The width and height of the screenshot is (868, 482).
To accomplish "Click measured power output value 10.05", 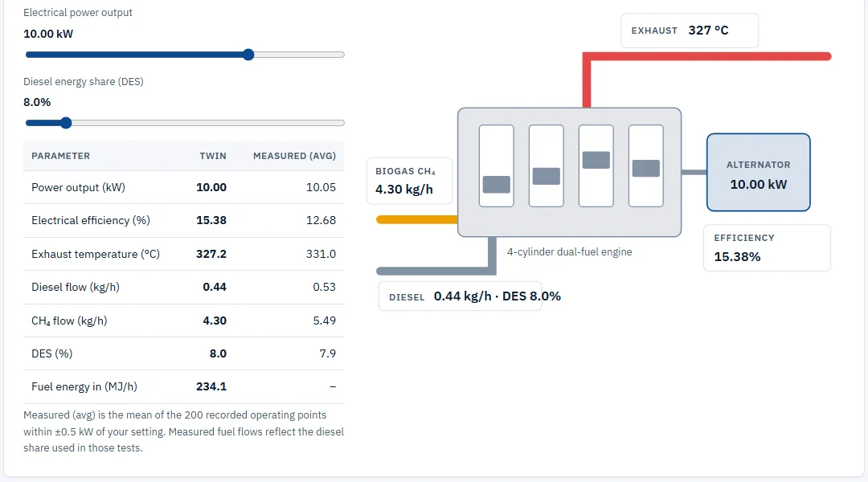I will point(321,188).
